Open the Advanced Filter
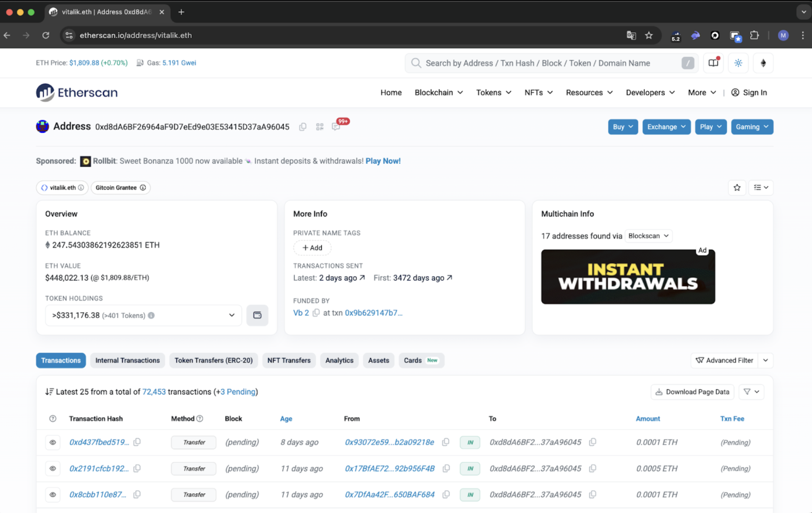The image size is (812, 513). (725, 360)
